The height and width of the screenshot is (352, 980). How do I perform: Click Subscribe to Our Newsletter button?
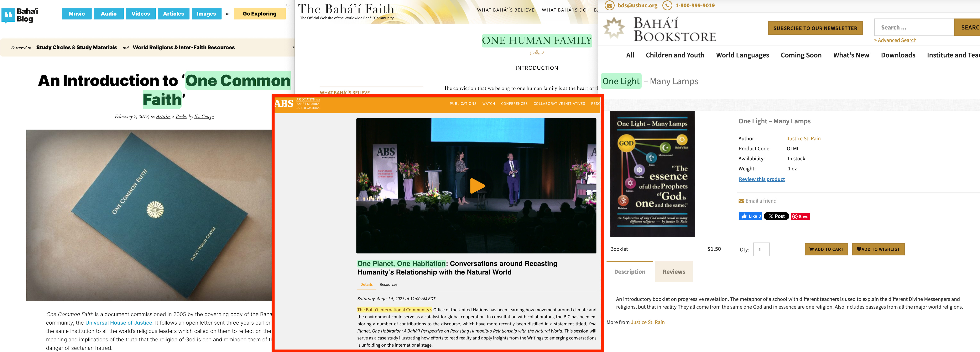point(815,28)
